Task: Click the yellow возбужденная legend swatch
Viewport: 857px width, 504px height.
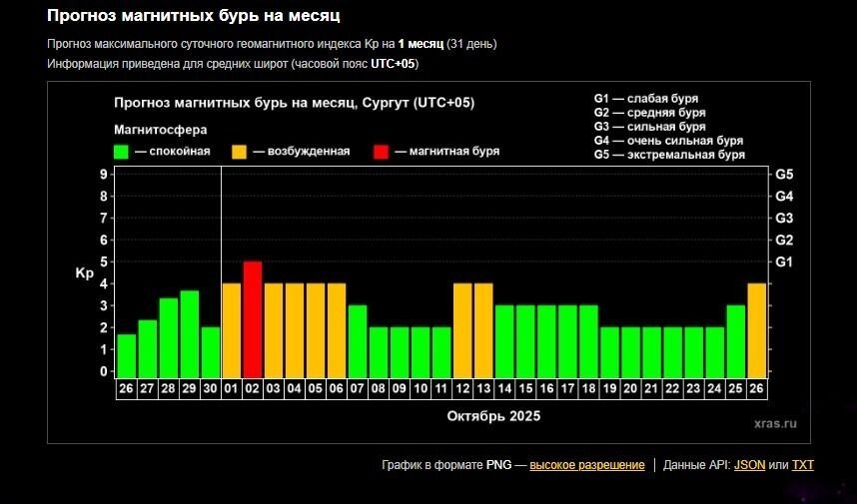Action: (240, 152)
